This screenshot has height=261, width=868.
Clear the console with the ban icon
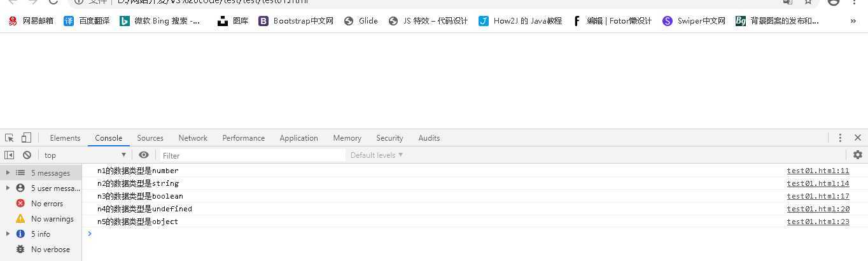[27, 155]
